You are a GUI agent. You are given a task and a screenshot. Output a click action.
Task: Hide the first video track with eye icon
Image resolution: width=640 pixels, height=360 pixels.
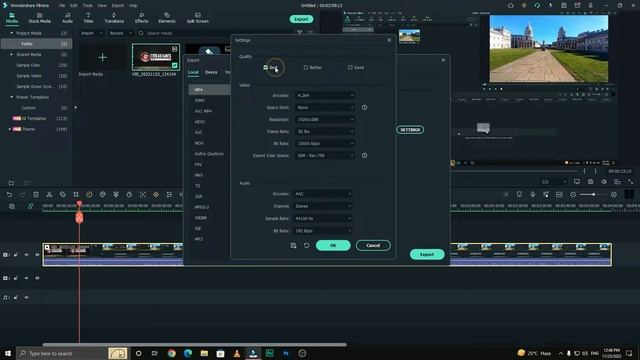coord(37,255)
